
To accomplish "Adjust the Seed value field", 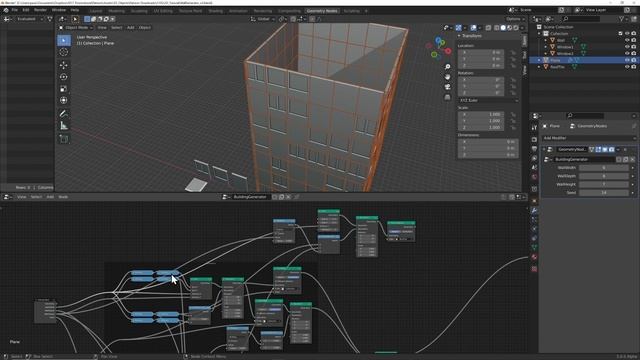I will click(604, 193).
